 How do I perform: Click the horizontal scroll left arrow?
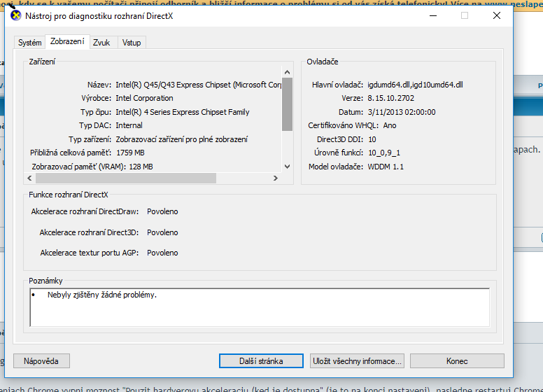pyautogui.click(x=30, y=178)
